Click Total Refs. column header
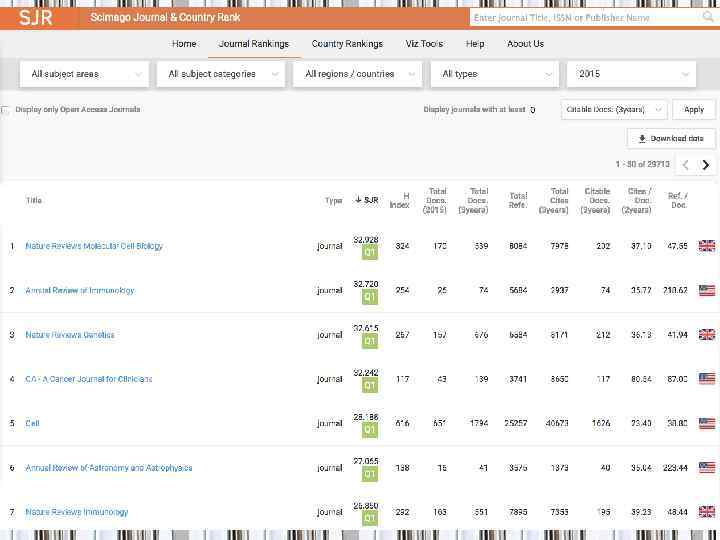 coord(518,200)
